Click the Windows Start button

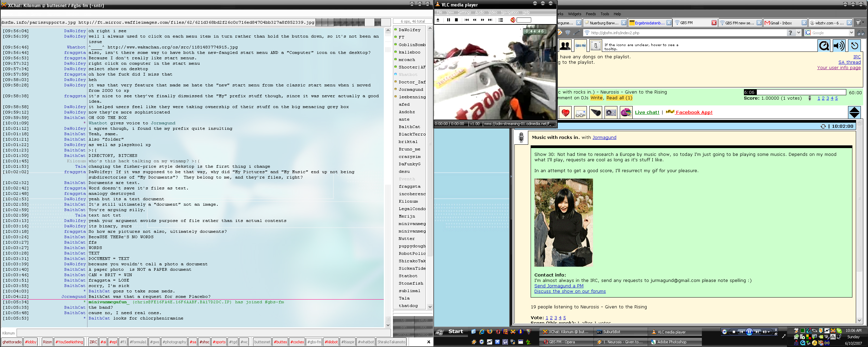[x=450, y=332]
